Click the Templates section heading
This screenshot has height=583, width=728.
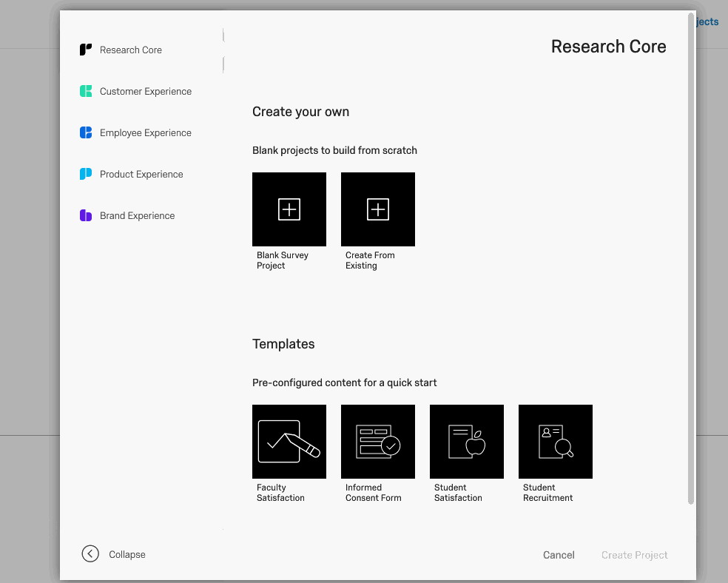tap(283, 344)
